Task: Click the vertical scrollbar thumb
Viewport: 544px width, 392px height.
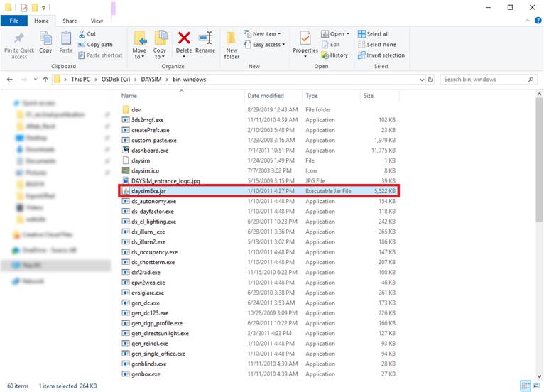Action: pyautogui.click(x=539, y=160)
